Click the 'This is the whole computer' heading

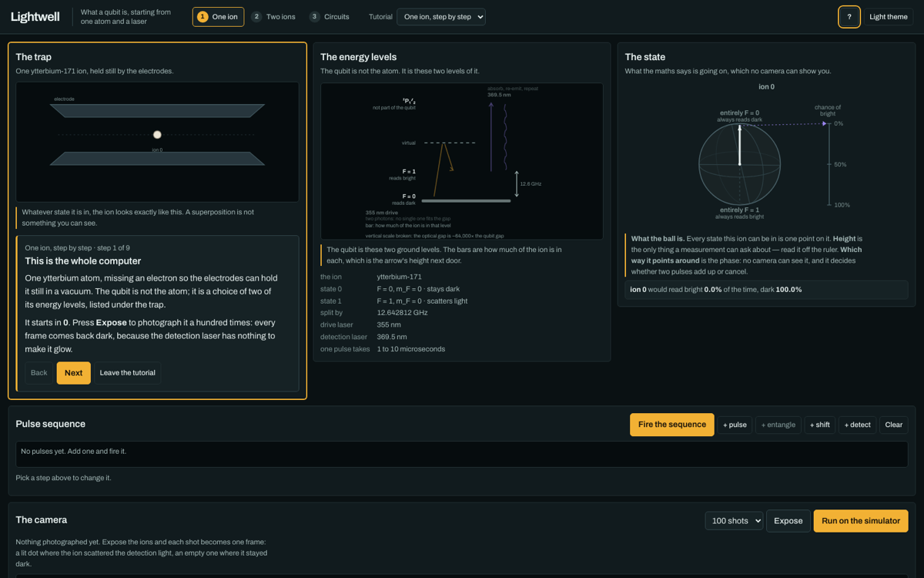click(83, 261)
